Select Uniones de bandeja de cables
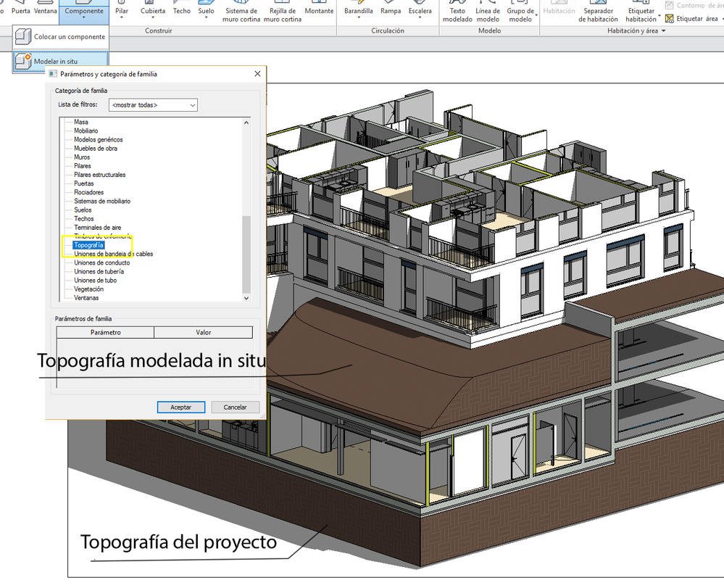This screenshot has height=588, width=724. pos(114,254)
